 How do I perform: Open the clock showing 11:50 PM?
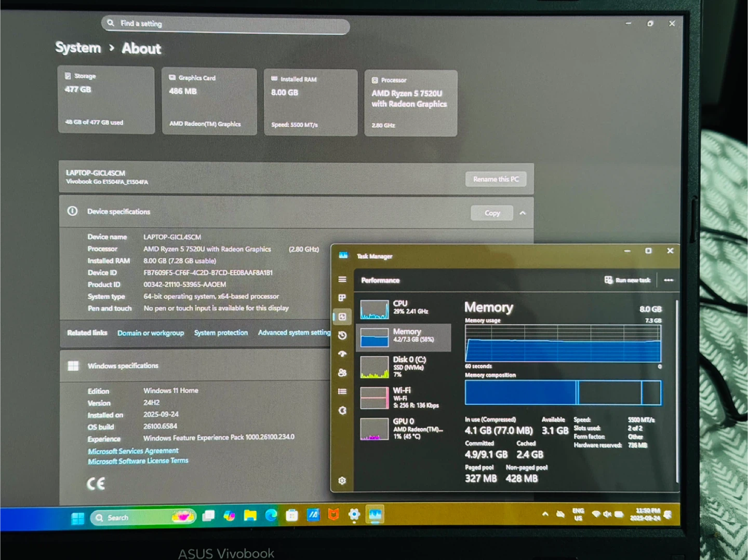click(645, 514)
